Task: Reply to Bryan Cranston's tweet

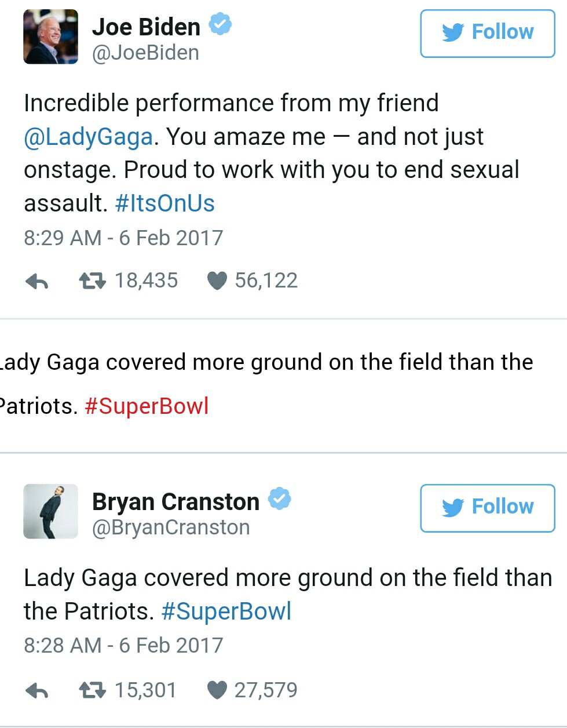Action: 37,691
